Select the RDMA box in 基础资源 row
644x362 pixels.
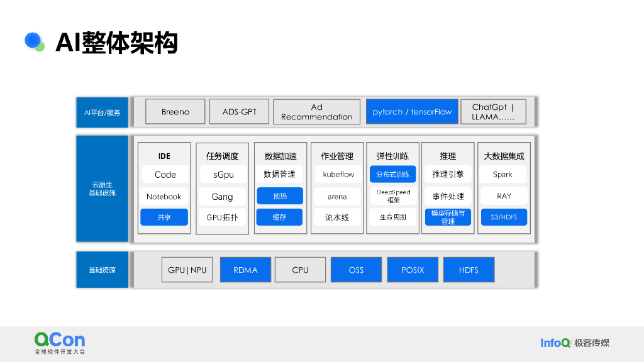pyautogui.click(x=245, y=270)
